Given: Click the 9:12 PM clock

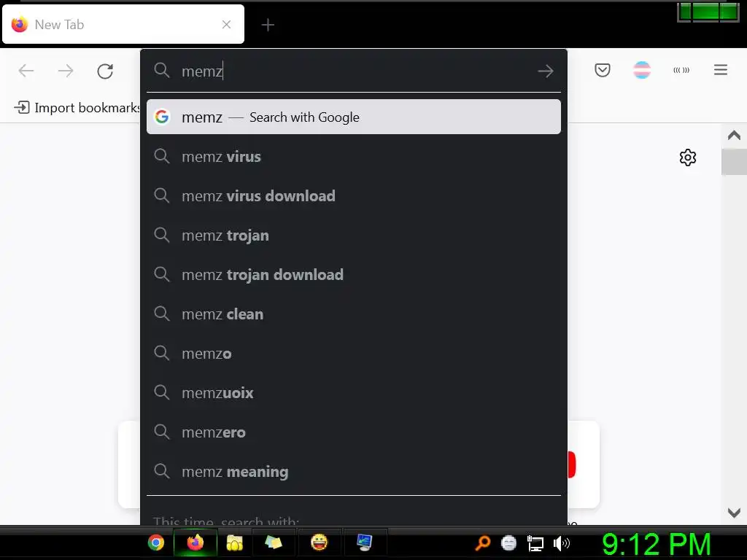Looking at the screenshot, I should tap(656, 544).
